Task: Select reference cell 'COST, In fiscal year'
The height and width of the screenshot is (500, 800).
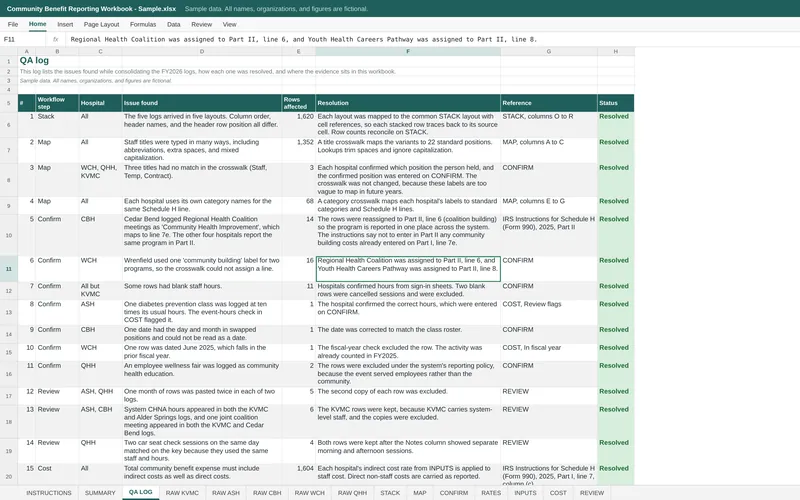Action: [548, 352]
